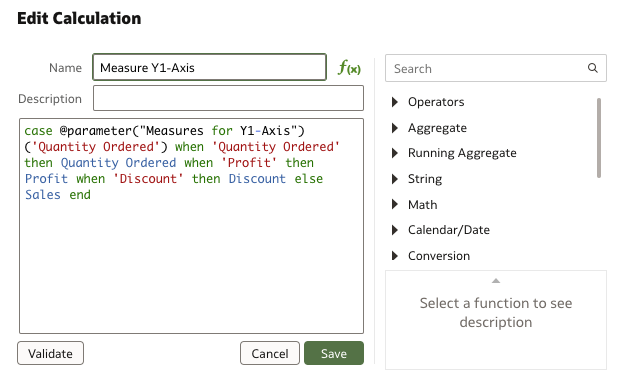Click the f(x) functions icon

tap(349, 67)
